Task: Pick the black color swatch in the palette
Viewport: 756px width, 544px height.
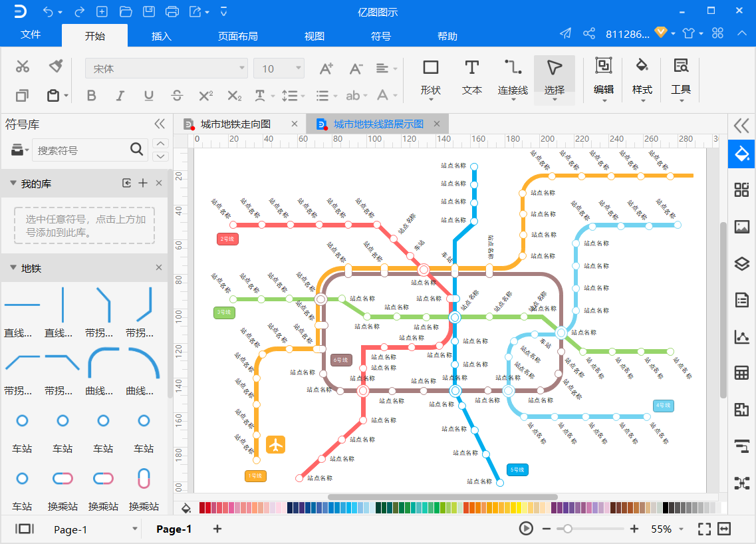Action: click(666, 508)
